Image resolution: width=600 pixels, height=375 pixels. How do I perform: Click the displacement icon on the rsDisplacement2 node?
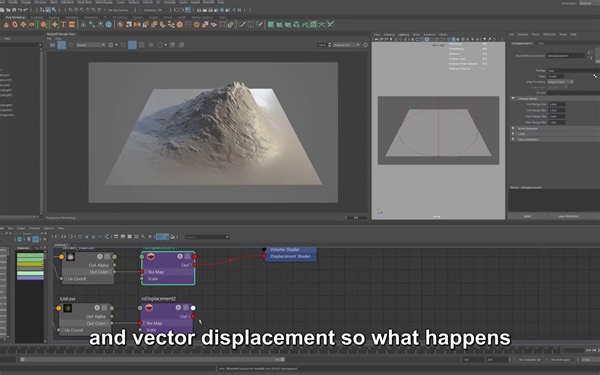[149, 308]
